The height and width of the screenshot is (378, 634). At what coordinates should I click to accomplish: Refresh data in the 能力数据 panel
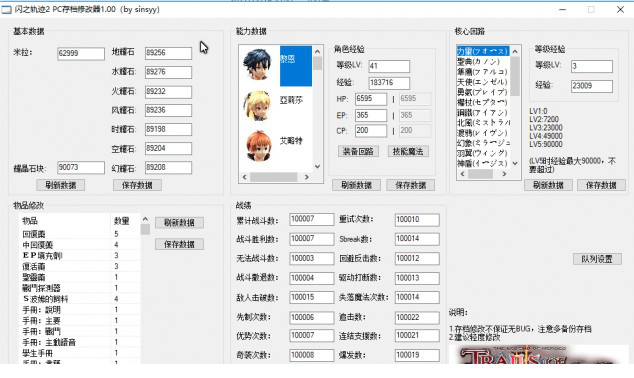[356, 185]
